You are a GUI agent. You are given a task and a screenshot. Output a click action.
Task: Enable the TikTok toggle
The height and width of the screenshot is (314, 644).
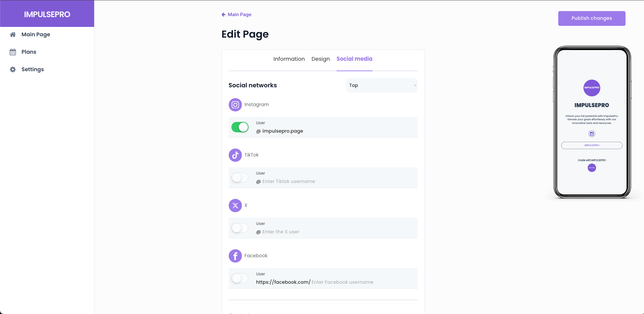(x=240, y=178)
